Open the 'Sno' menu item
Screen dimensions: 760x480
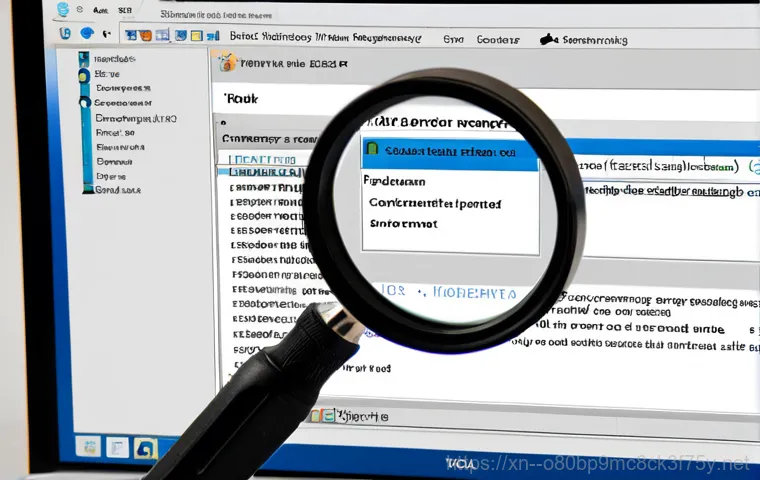(x=453, y=40)
